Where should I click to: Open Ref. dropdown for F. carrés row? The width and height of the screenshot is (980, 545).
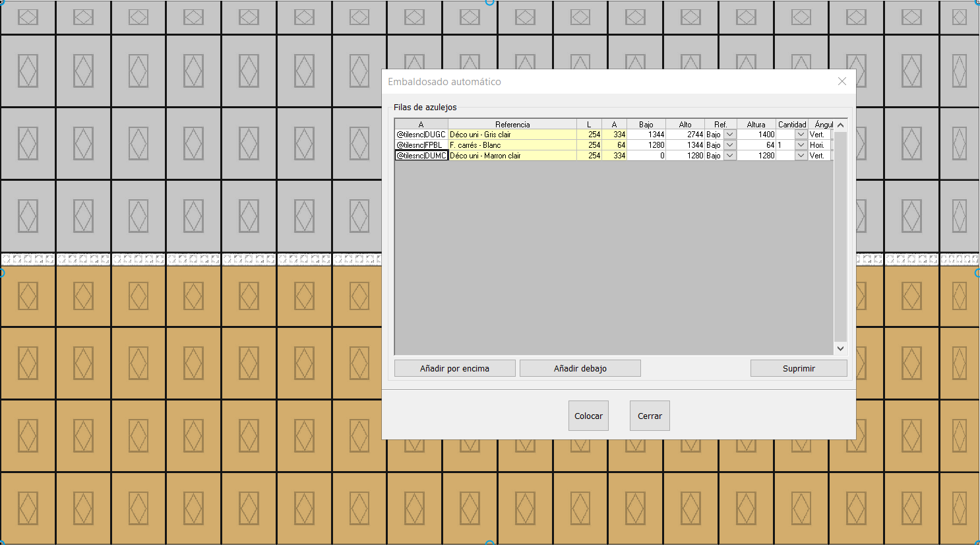pos(729,145)
